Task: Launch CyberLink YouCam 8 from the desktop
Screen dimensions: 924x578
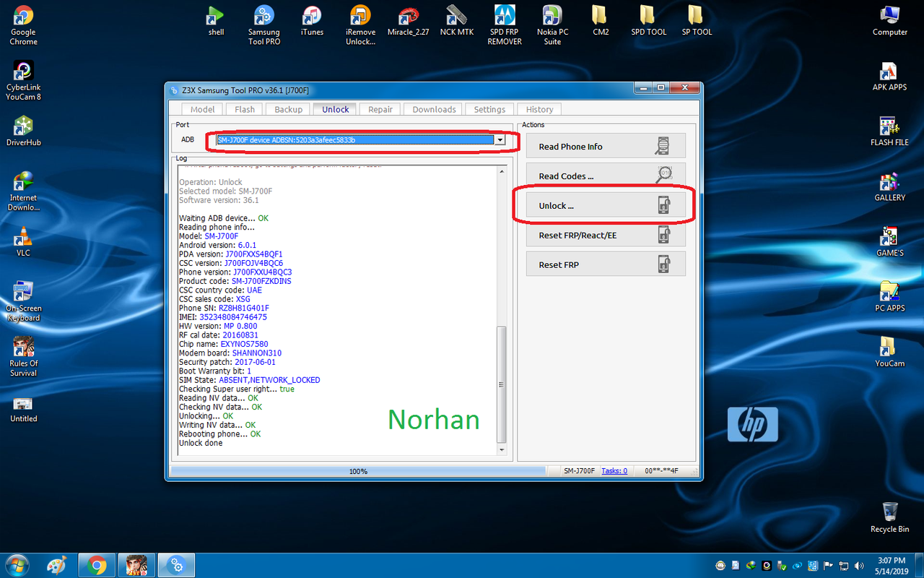Action: [x=23, y=80]
